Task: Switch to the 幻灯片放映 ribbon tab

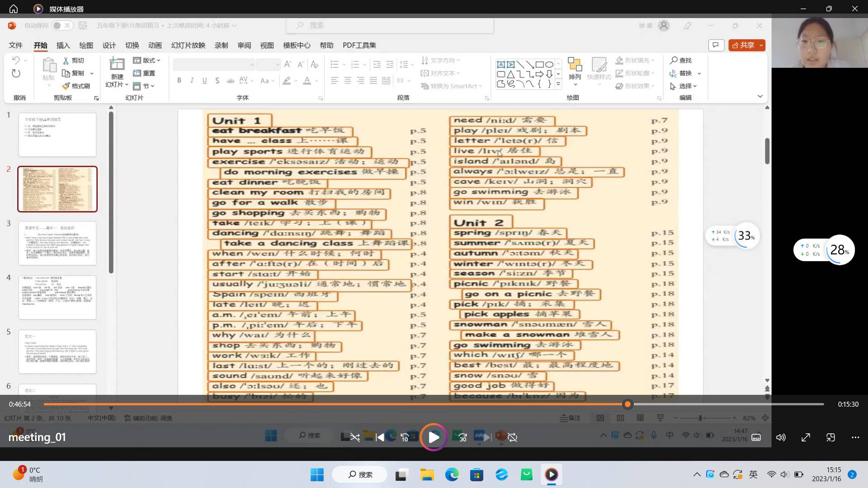Action: point(188,45)
